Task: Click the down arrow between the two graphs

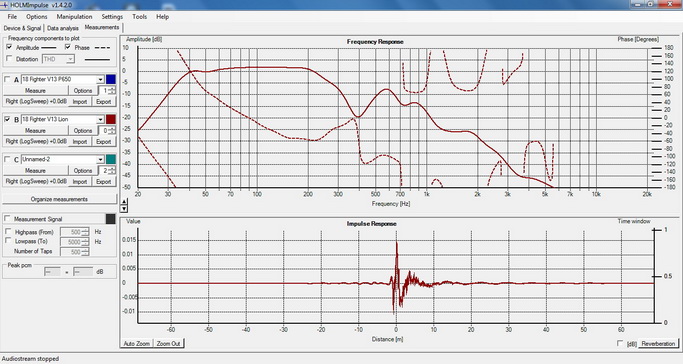Action: pyautogui.click(x=124, y=209)
